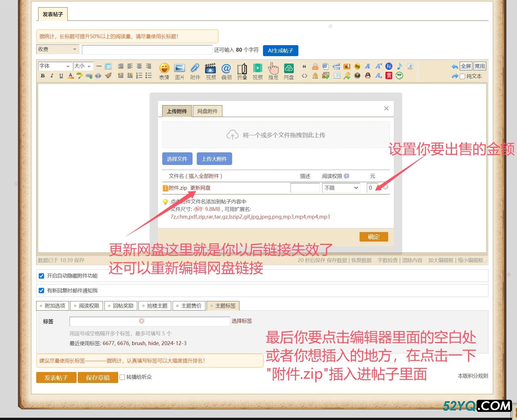Viewport: 517px width, 420px height.
Task: Click the @朋 mention friends icon
Action: tap(226, 68)
